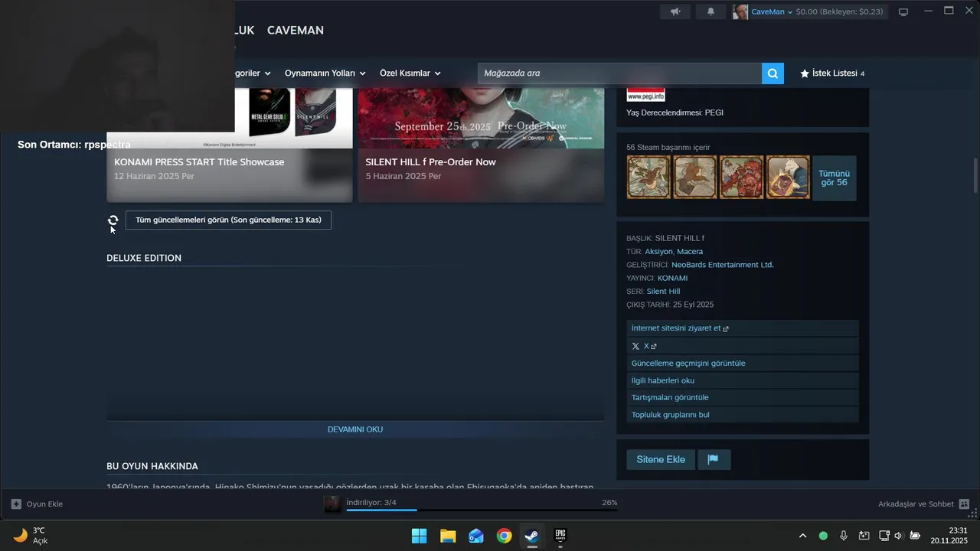Screen dimensions: 980x551
Task: Open the notifications bell
Action: (711, 11)
